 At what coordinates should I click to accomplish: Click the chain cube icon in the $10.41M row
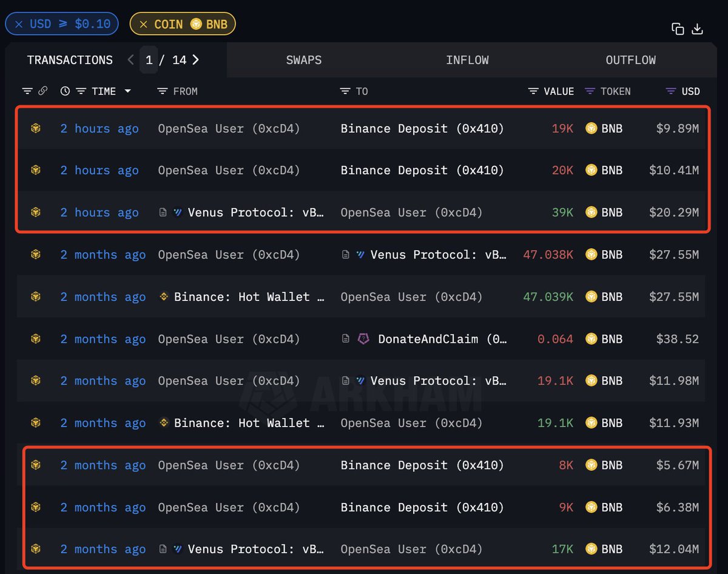(36, 170)
